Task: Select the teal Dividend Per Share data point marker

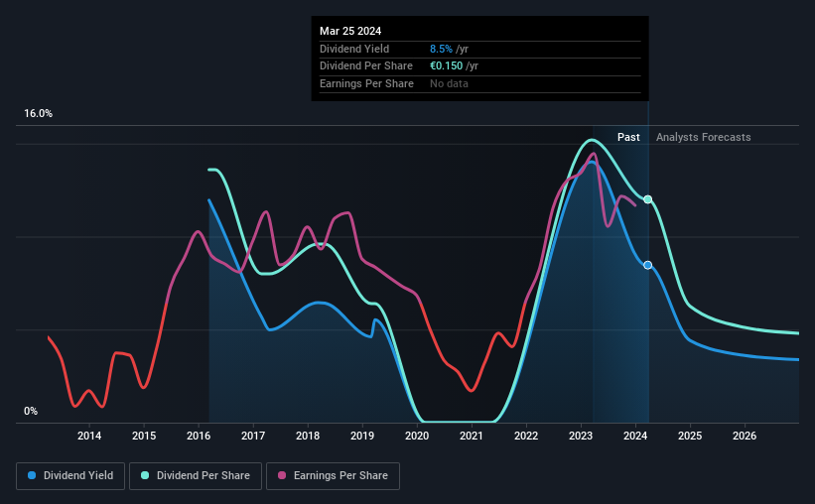Action: pyautogui.click(x=647, y=199)
